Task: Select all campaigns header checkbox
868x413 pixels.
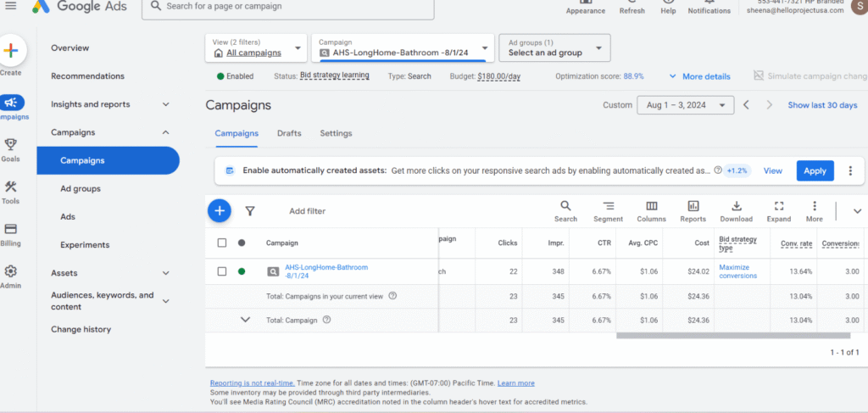Action: 222,243
